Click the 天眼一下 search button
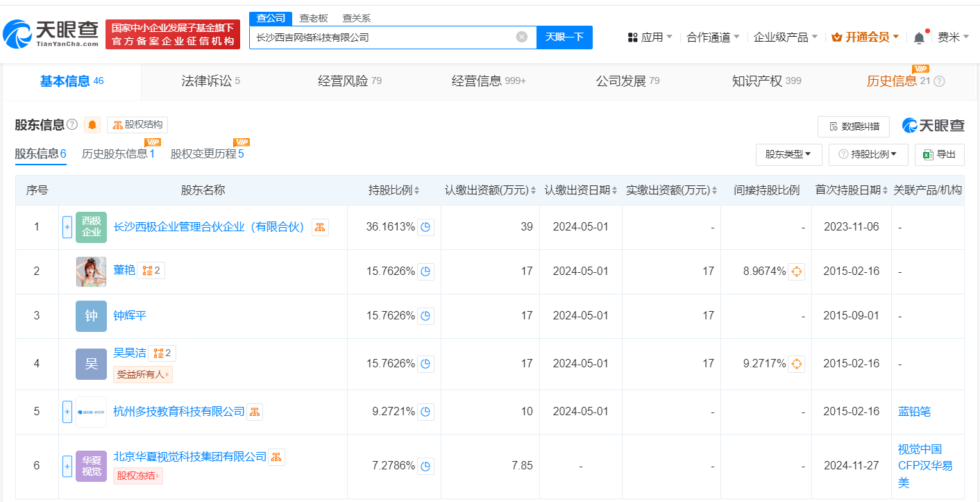 coord(564,37)
